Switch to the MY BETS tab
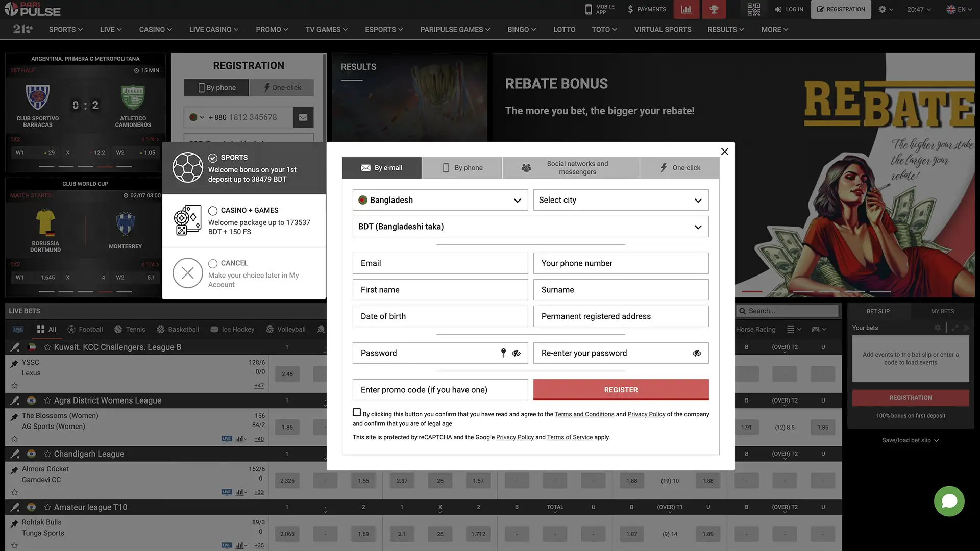 (942, 311)
